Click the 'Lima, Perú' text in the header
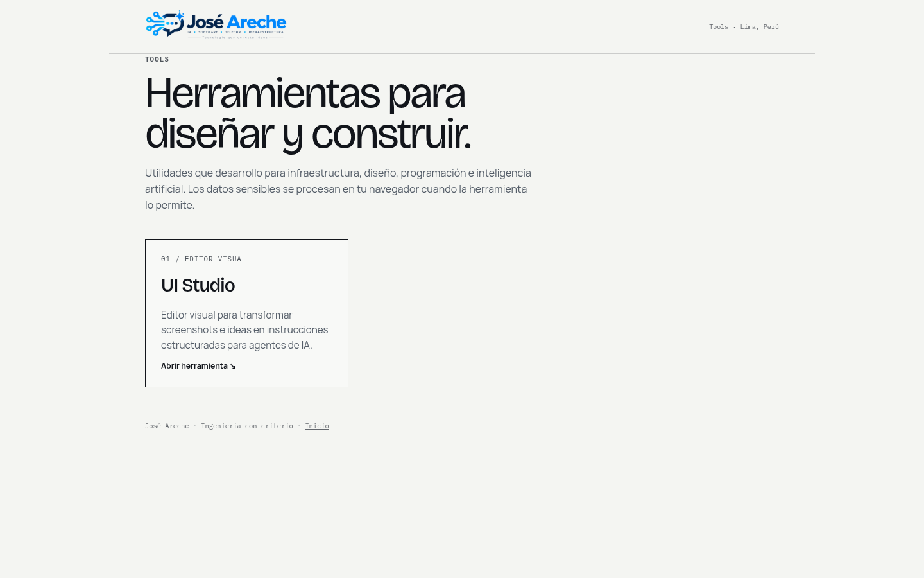The height and width of the screenshot is (578, 924). (x=759, y=27)
